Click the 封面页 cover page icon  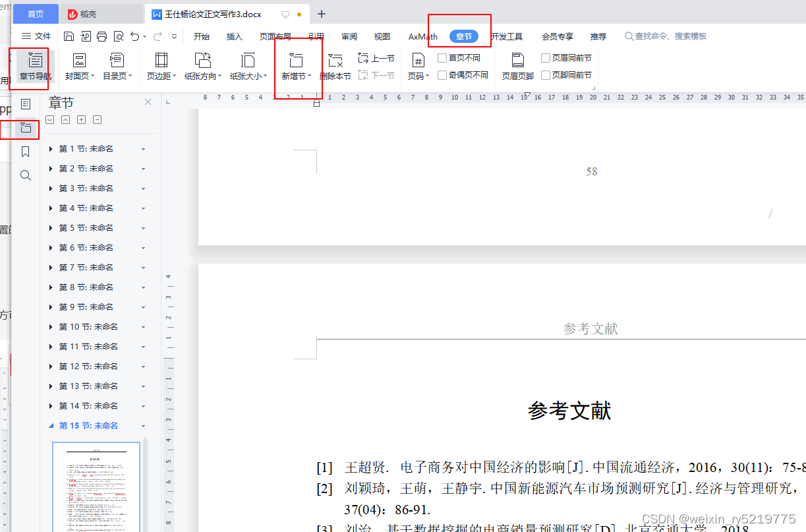(79, 61)
